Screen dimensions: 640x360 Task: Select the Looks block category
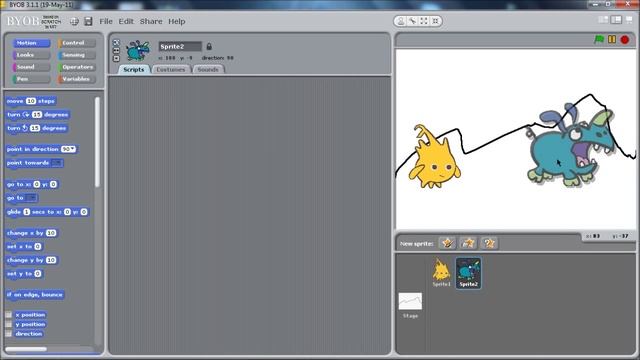pos(31,55)
